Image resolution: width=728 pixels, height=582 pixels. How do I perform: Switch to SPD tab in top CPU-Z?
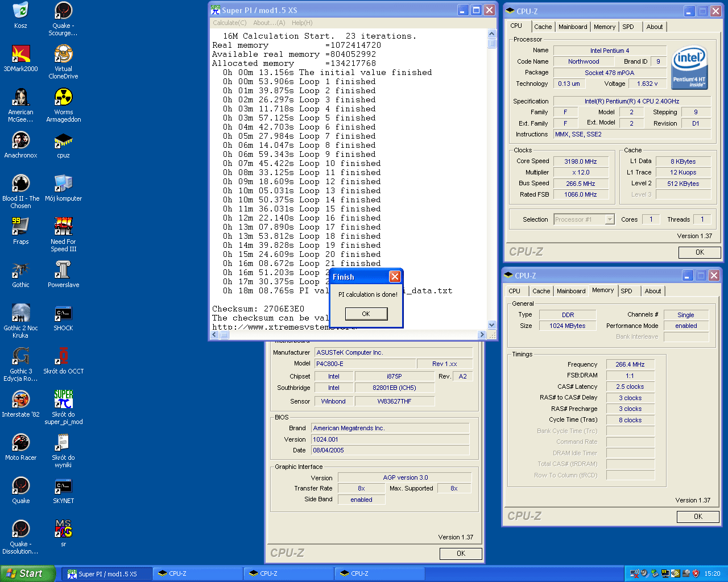tap(628, 27)
